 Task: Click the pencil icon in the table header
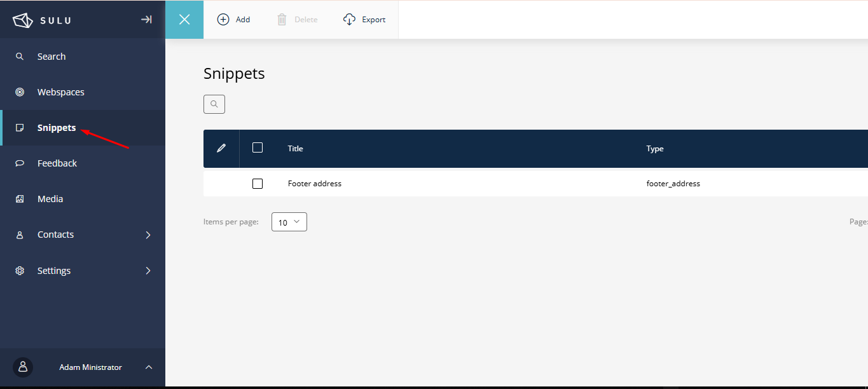pyautogui.click(x=221, y=147)
